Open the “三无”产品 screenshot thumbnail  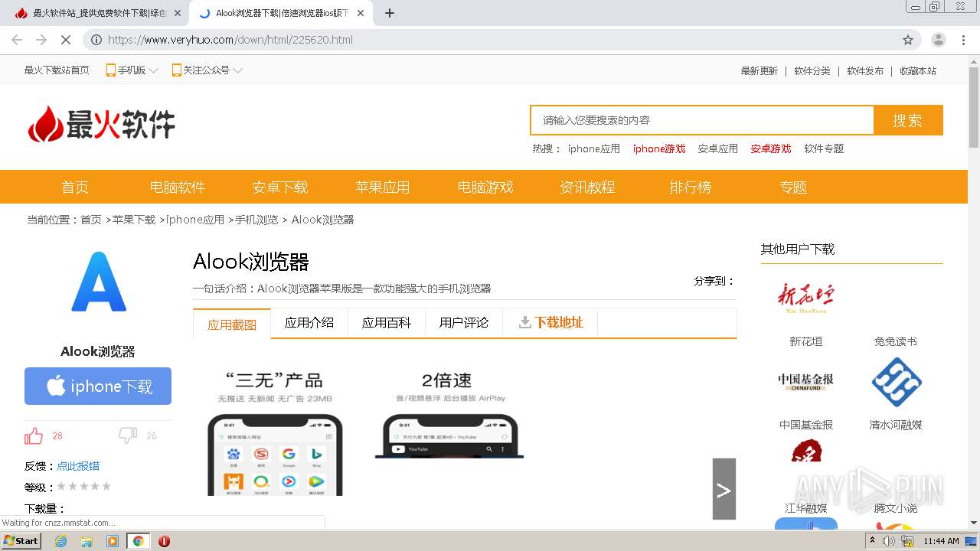tap(275, 433)
